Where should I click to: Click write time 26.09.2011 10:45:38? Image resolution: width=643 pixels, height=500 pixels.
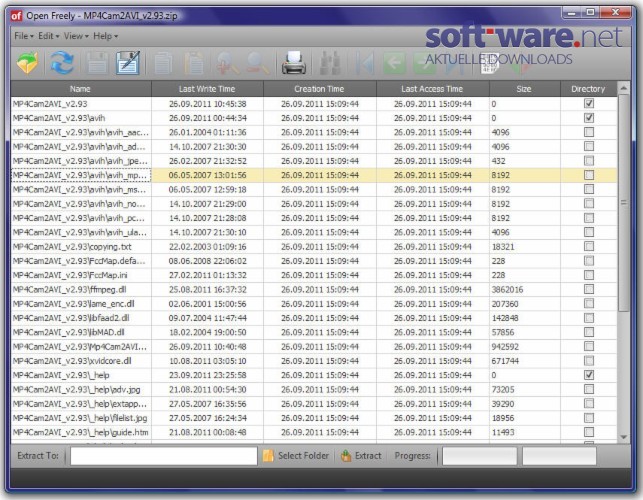pos(207,104)
